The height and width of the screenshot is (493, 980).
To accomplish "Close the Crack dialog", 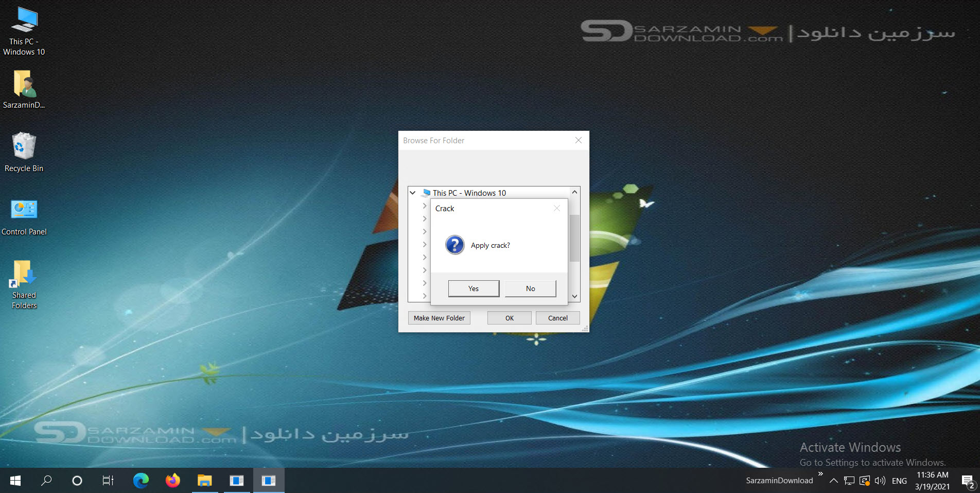I will tap(556, 208).
